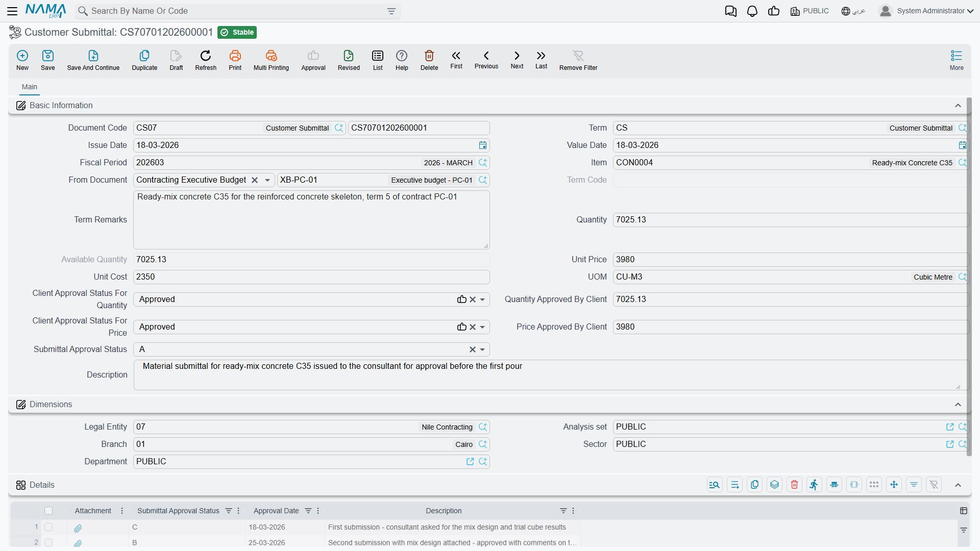Click the Search By Name Or Code field
The image size is (980, 551).
click(x=237, y=11)
